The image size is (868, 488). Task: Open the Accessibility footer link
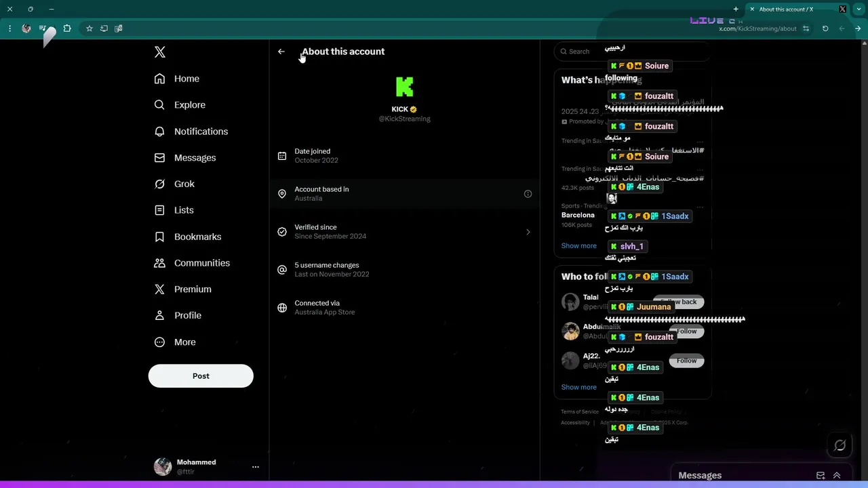click(x=575, y=423)
